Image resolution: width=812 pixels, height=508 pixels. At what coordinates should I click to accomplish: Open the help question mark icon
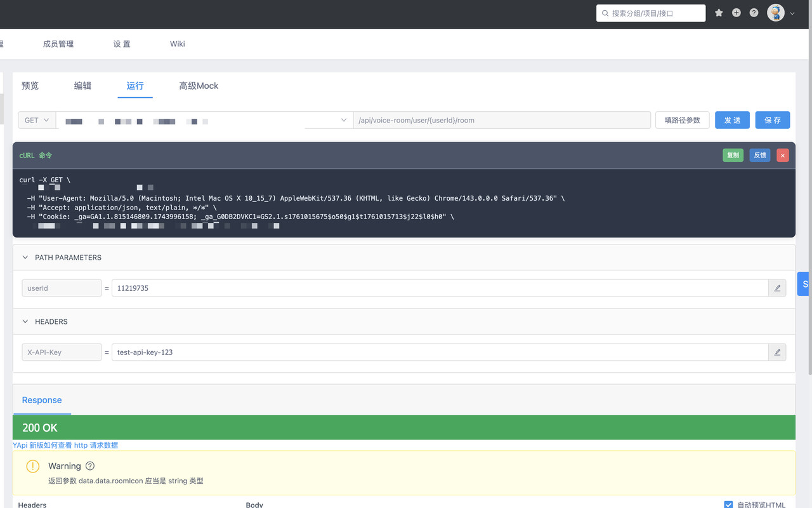click(x=754, y=13)
